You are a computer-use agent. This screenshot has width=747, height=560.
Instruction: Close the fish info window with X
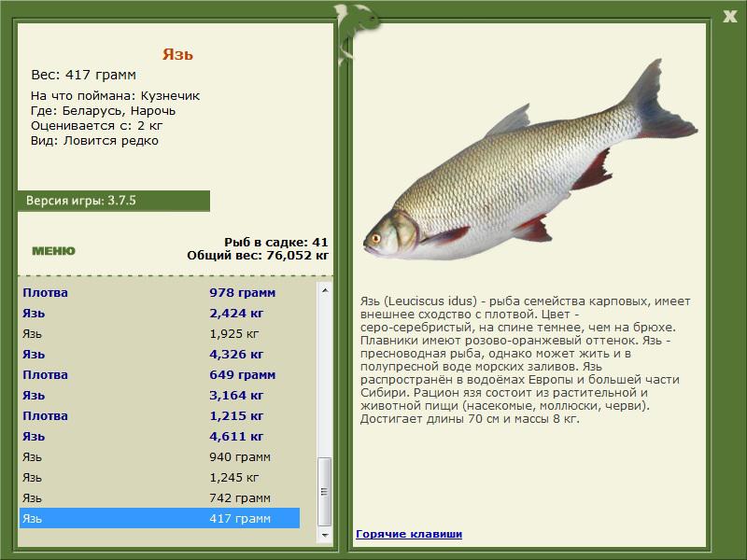[729, 14]
